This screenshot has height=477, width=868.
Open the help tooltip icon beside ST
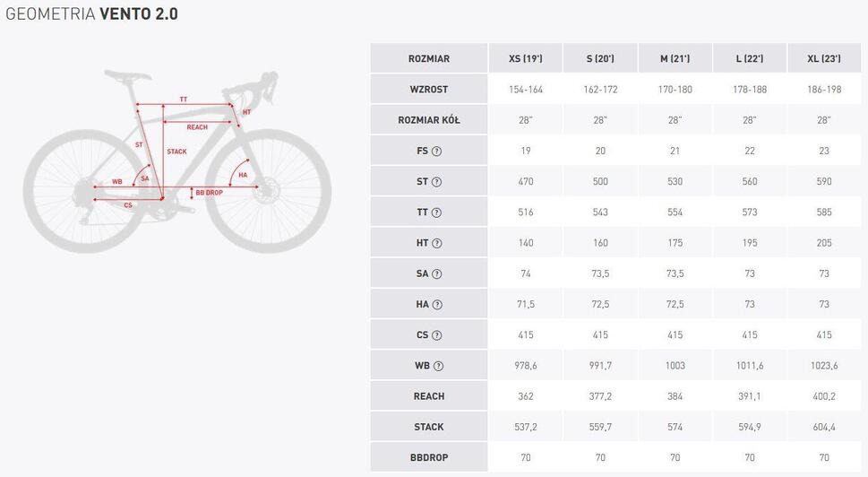[437, 182]
